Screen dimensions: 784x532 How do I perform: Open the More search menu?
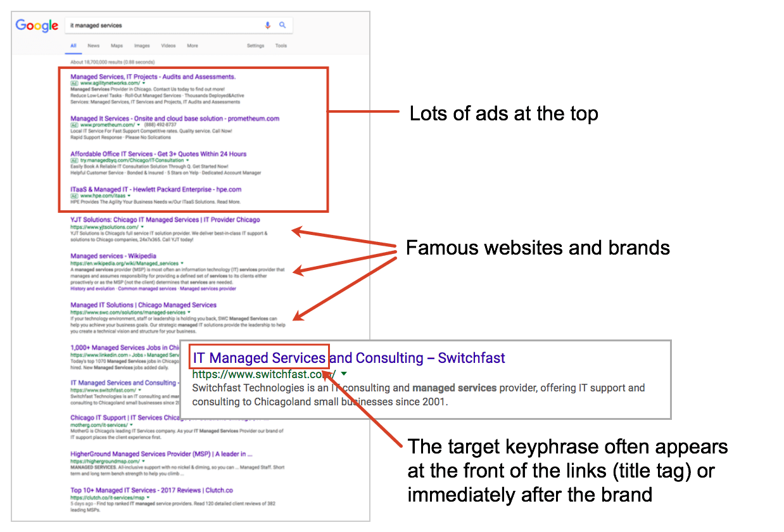point(193,46)
